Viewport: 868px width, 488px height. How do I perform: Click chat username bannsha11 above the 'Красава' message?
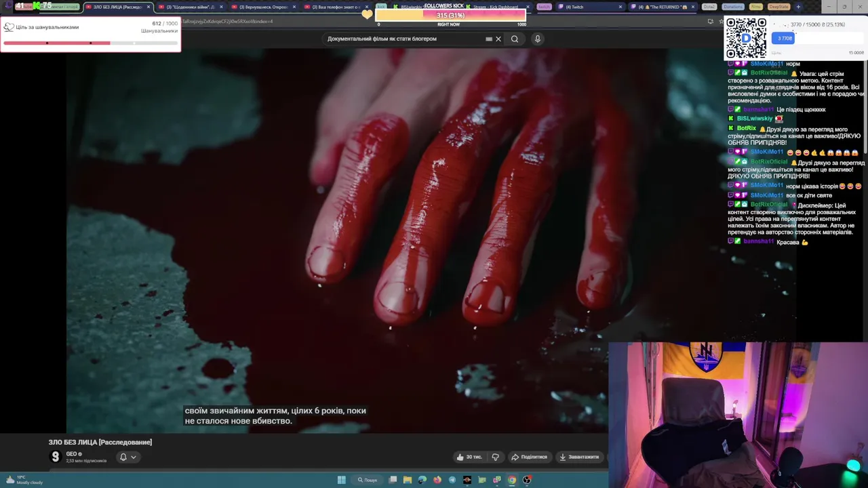(758, 242)
